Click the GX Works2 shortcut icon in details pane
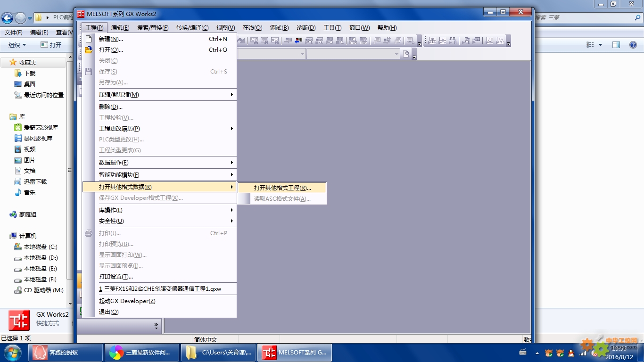The width and height of the screenshot is (644, 362). tap(19, 320)
